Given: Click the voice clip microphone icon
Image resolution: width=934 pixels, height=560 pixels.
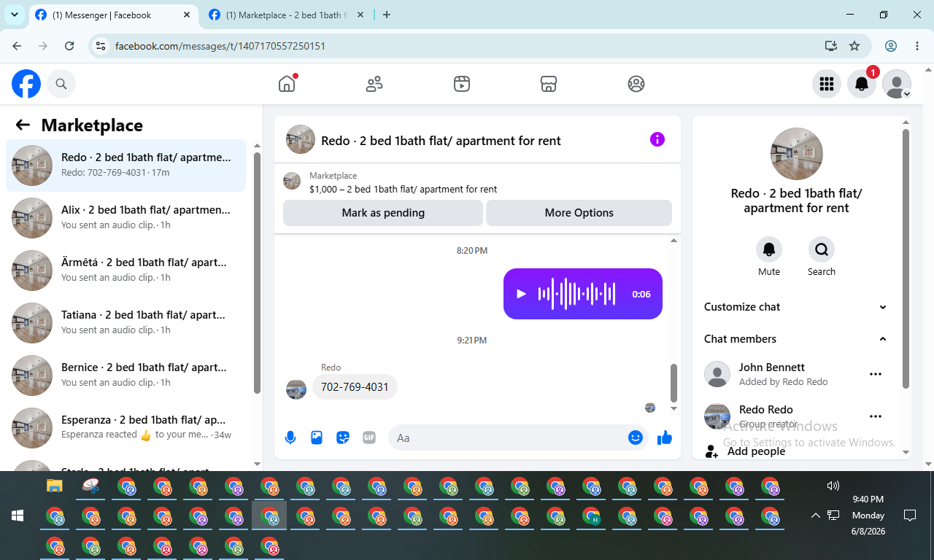Looking at the screenshot, I should (290, 437).
